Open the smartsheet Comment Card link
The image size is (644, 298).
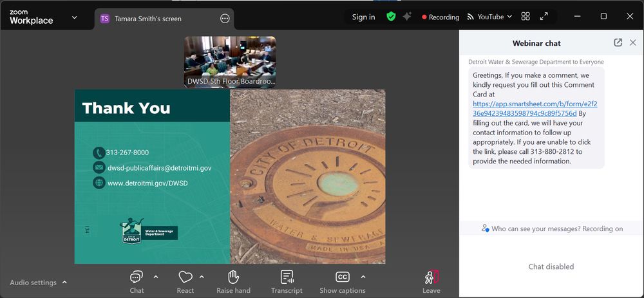(x=535, y=108)
